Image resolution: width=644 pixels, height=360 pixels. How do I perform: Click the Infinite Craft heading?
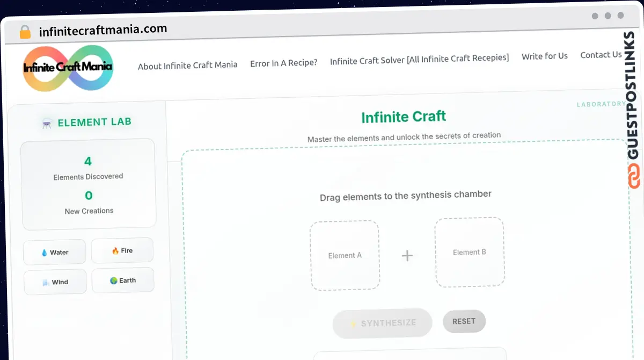tap(404, 117)
